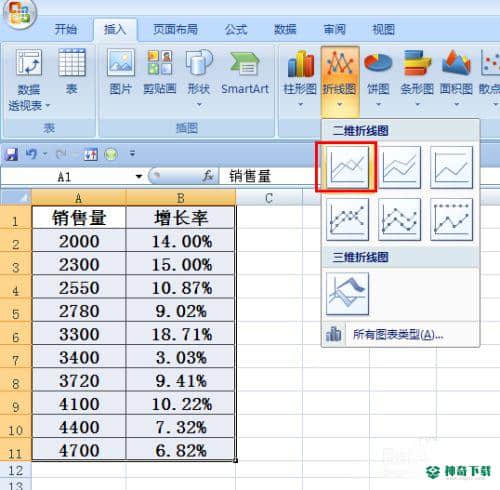Select the first 2D line chart thumbnail

coord(347,167)
